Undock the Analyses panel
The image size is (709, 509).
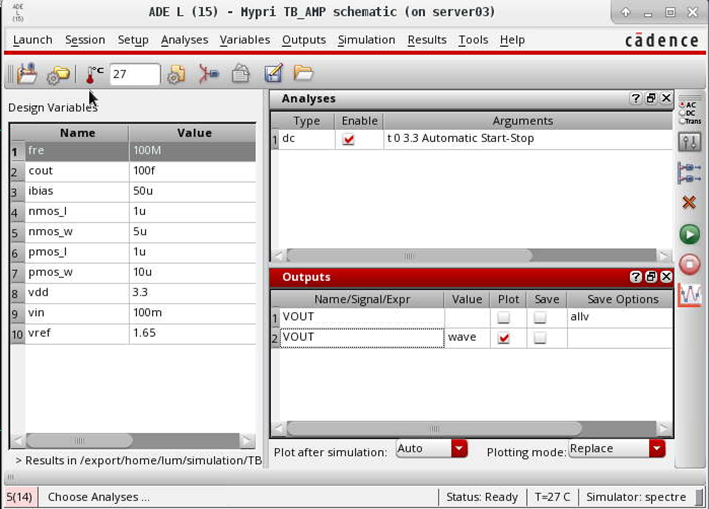click(651, 98)
